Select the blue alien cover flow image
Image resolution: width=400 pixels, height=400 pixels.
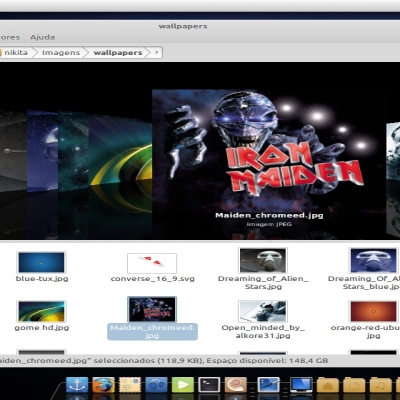click(x=42, y=150)
